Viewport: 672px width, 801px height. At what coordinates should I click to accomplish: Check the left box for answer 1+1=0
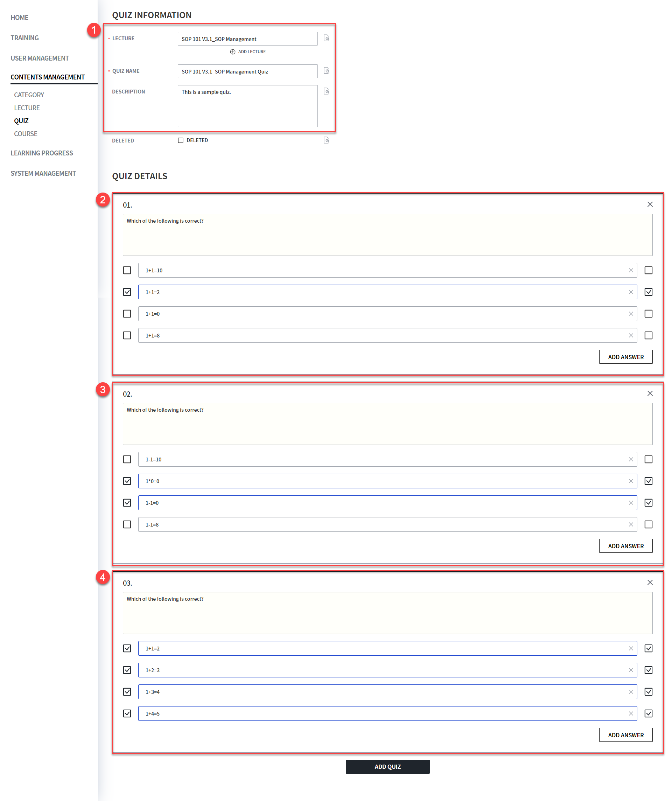click(x=127, y=314)
